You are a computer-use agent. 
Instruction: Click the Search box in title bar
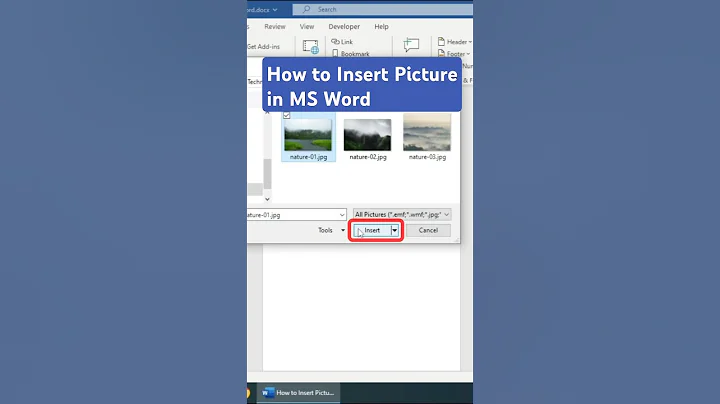[382, 9]
